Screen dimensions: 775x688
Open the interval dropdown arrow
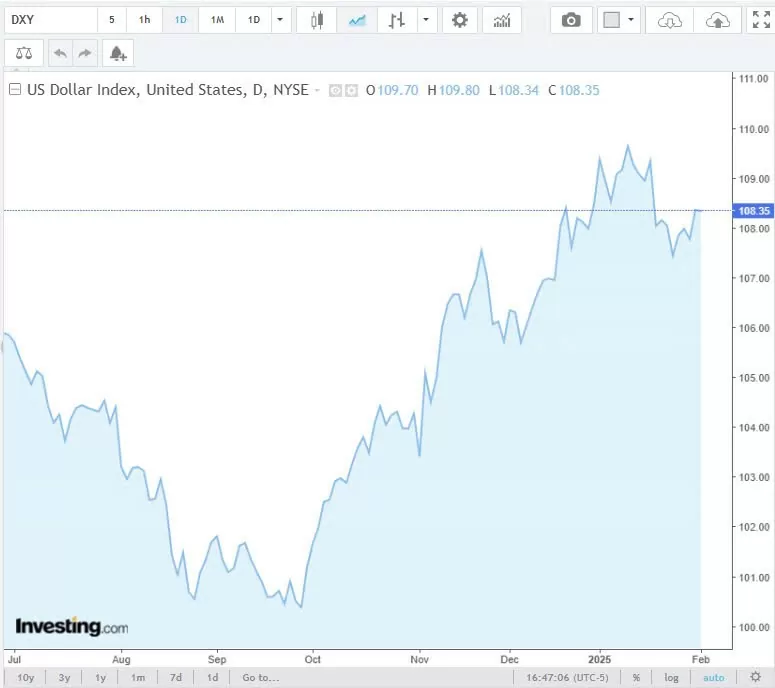pyautogui.click(x=280, y=20)
